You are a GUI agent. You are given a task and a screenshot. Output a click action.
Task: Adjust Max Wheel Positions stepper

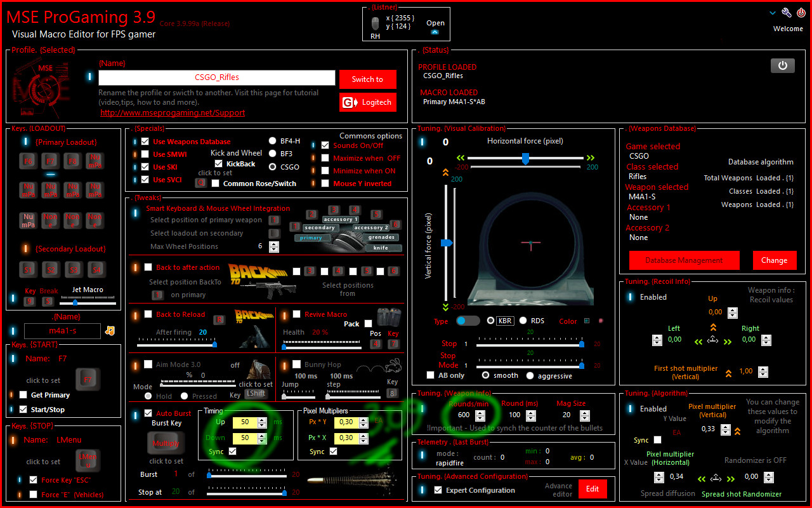273,246
